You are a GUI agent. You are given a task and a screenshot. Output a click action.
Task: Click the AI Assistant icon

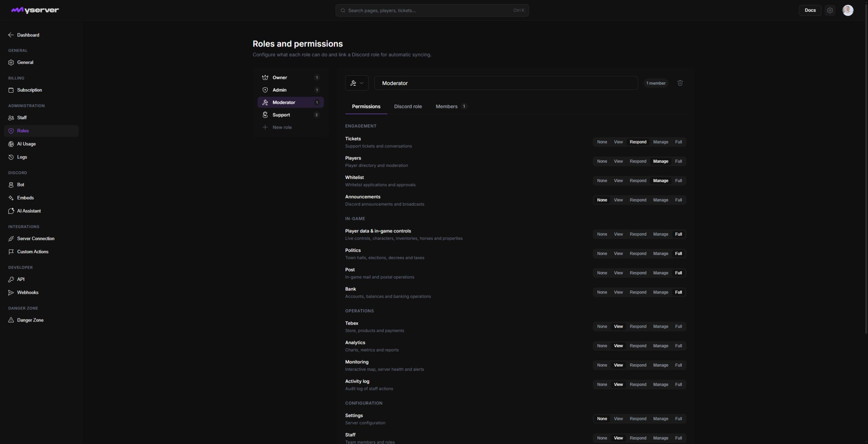pos(11,211)
